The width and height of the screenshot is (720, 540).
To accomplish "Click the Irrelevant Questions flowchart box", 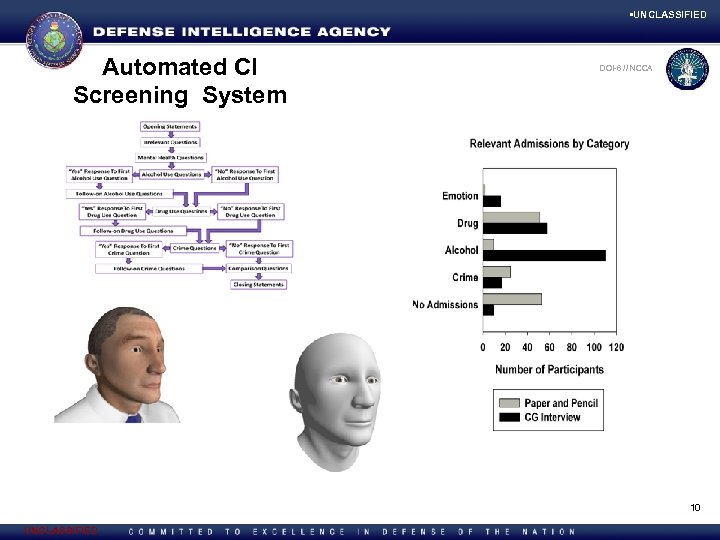I will (x=170, y=142).
